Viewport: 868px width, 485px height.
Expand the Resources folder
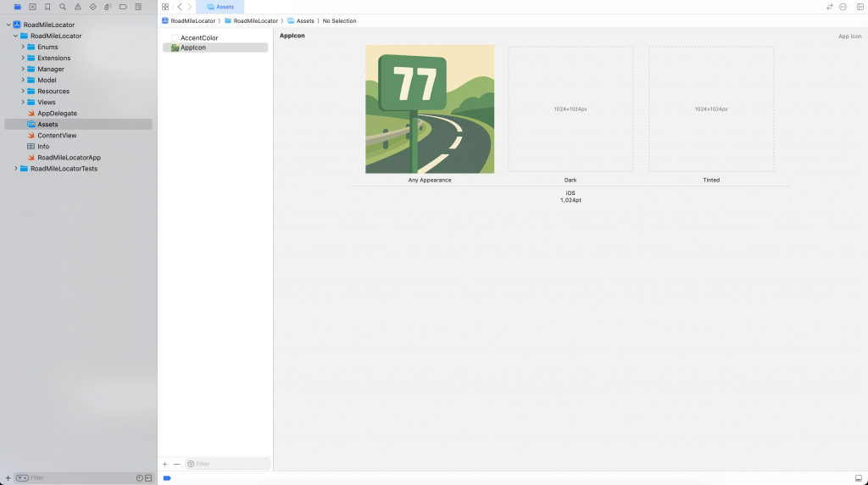click(x=23, y=91)
